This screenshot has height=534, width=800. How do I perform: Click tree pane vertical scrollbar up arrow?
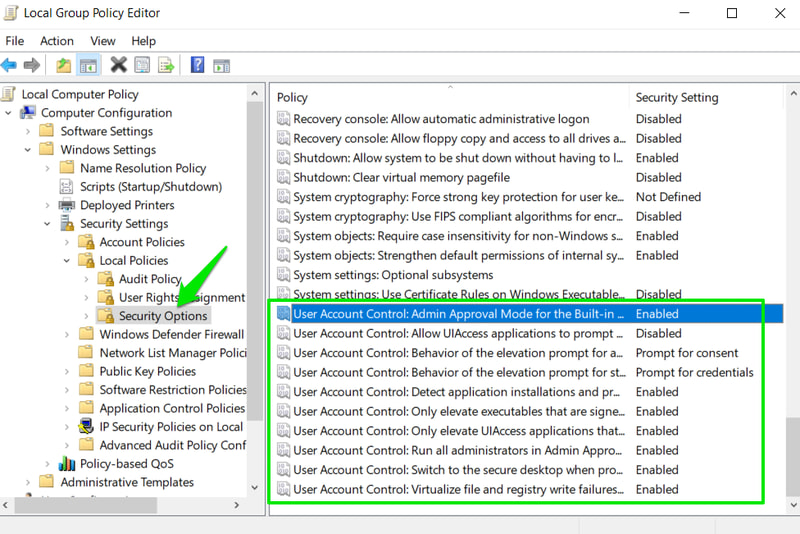click(255, 94)
